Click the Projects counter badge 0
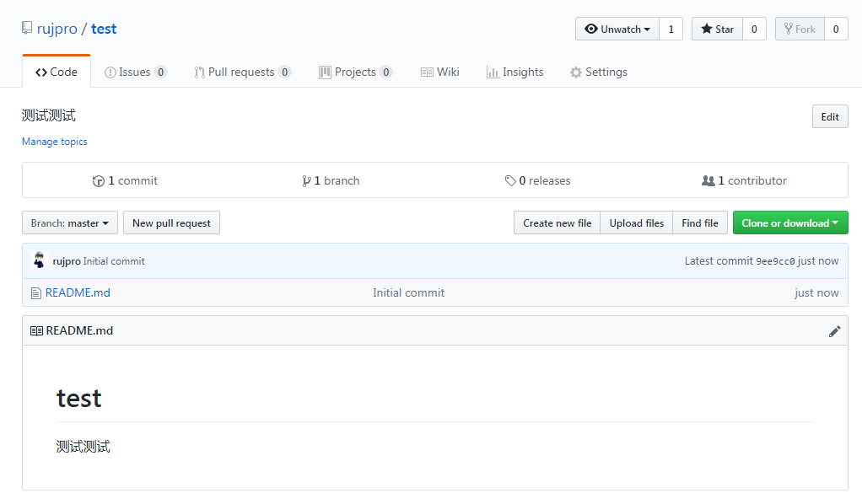Image resolution: width=862 pixels, height=504 pixels. click(386, 72)
